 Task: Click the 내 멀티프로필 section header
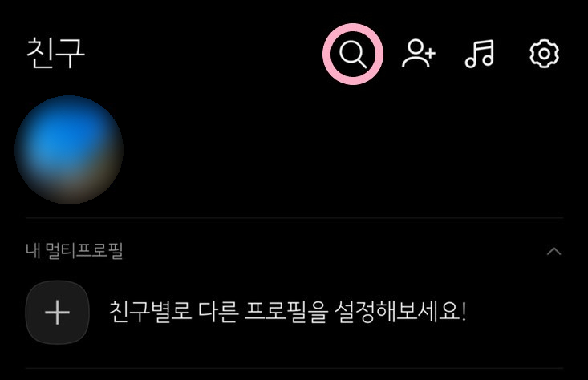(75, 251)
